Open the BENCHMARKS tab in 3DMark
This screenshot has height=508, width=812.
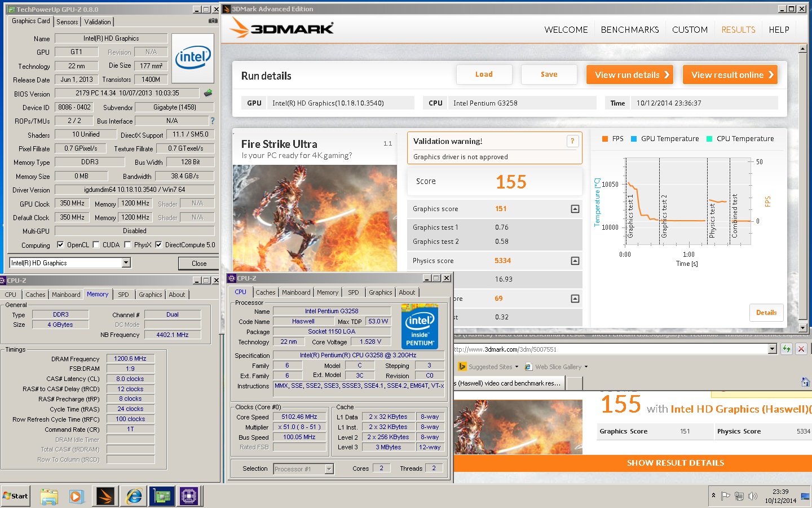click(630, 30)
